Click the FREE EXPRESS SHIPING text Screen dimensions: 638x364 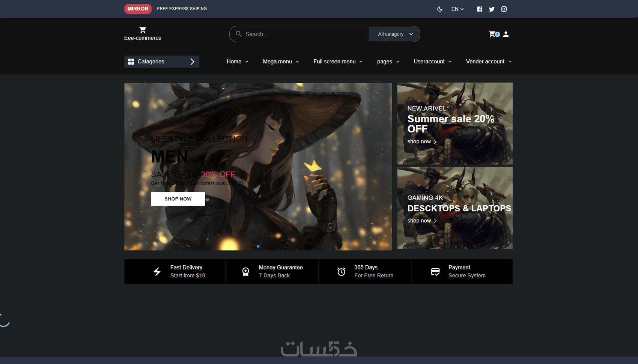182,9
